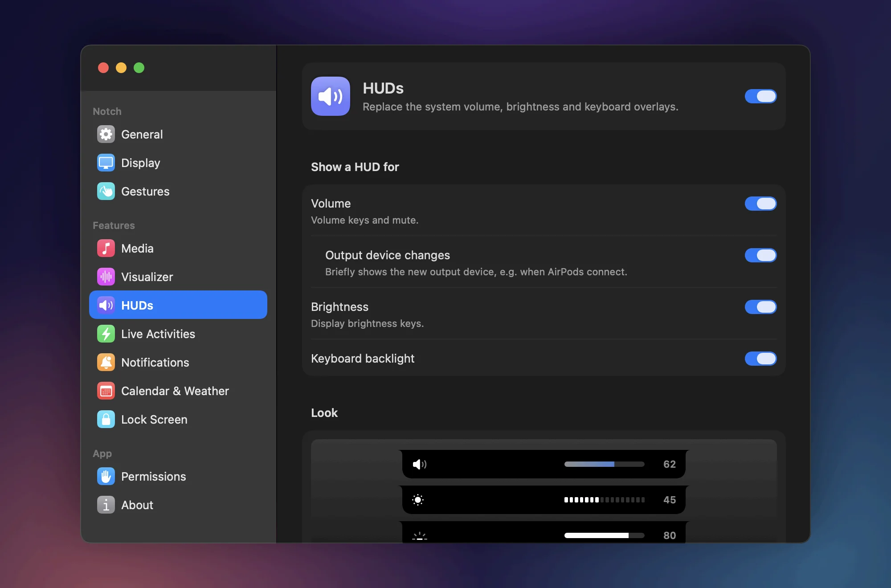This screenshot has height=588, width=891.
Task: Click the Gestures hand icon
Action: [106, 192]
